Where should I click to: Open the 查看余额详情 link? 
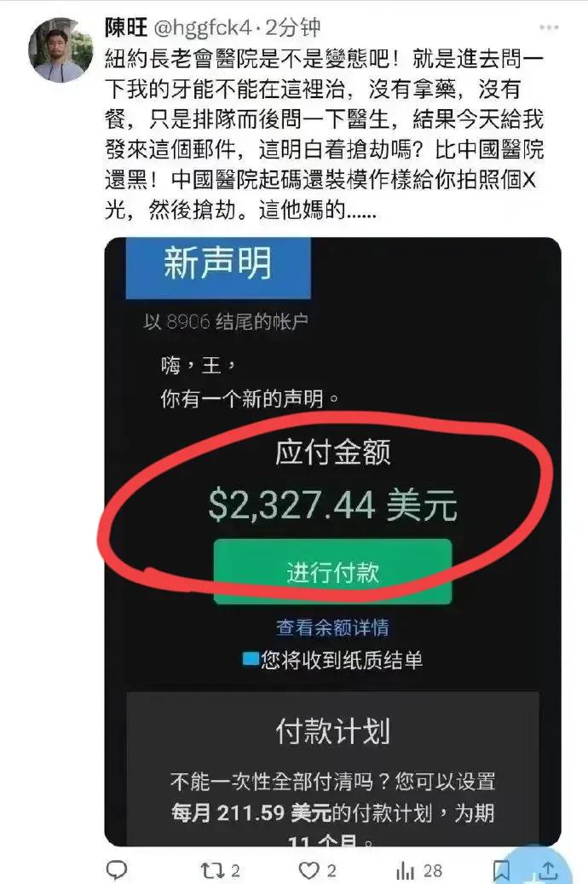pyautogui.click(x=332, y=627)
